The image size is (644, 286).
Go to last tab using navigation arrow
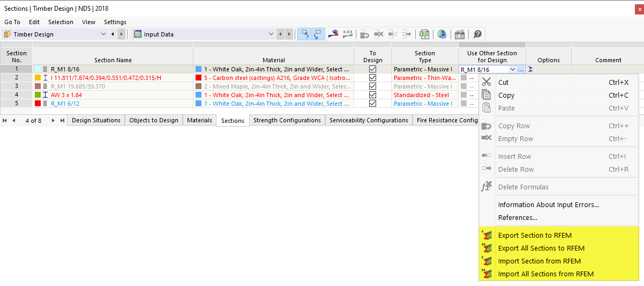[x=63, y=121]
